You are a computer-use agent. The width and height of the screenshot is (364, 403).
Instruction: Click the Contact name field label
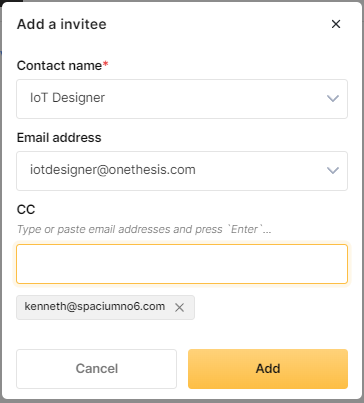[59, 65]
